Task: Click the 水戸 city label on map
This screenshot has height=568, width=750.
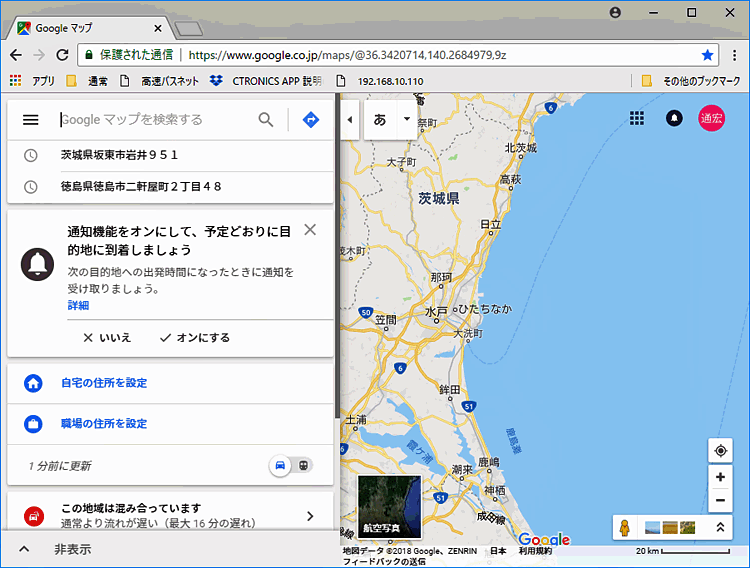Action: click(436, 312)
